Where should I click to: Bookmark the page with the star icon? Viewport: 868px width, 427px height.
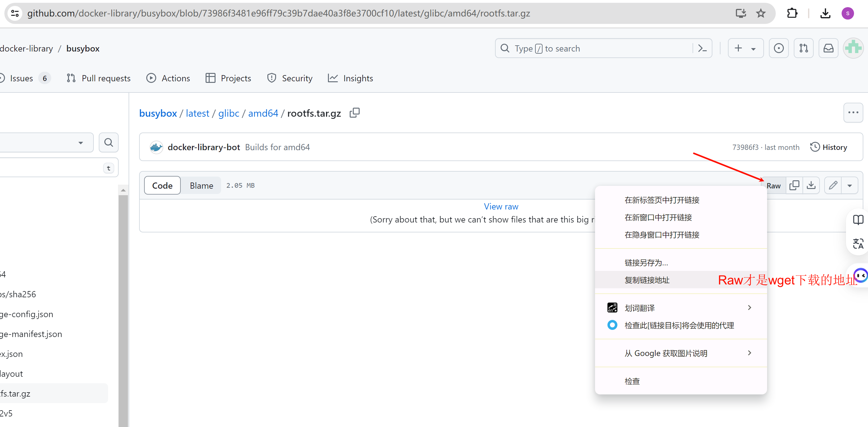coord(761,13)
